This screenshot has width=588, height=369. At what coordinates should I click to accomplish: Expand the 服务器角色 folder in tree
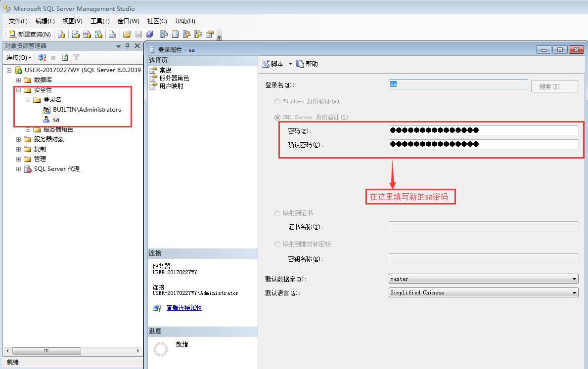pos(28,129)
